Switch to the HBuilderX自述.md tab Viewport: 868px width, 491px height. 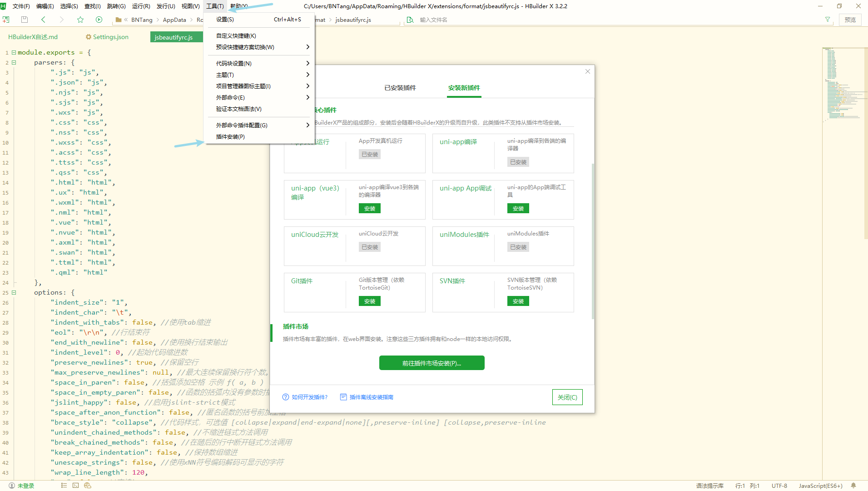pos(33,37)
